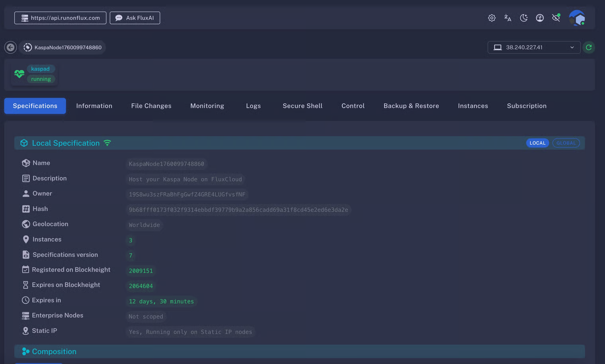Viewport: 605px width, 364px height.
Task: Switch to GLOBAL specification view
Action: [566, 143]
